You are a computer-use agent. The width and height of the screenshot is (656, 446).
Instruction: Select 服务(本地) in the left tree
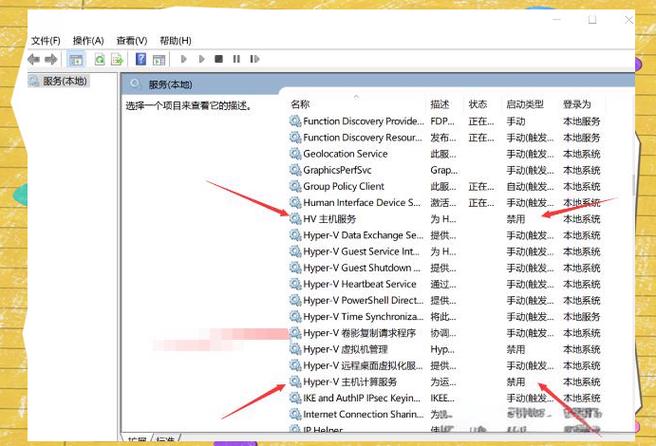[65, 81]
